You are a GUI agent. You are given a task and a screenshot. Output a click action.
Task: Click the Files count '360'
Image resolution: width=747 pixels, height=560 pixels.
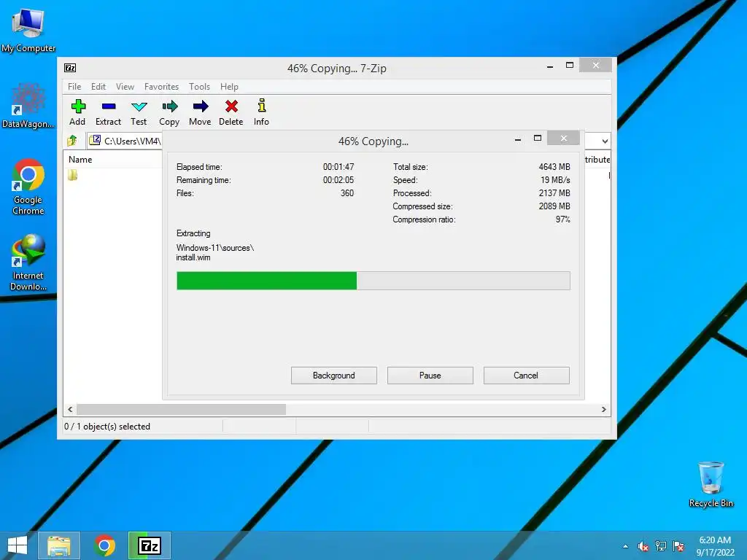pos(347,192)
